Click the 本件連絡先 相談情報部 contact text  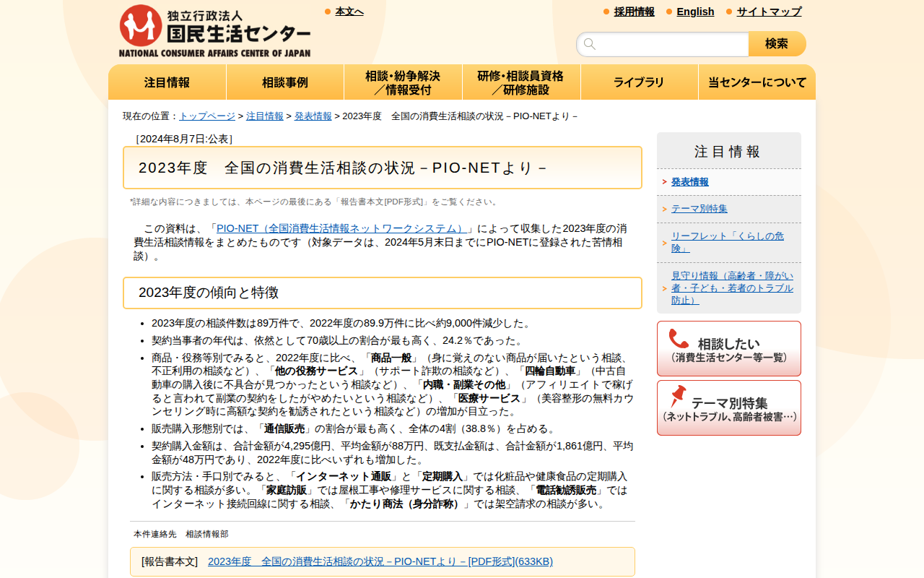(x=181, y=534)
